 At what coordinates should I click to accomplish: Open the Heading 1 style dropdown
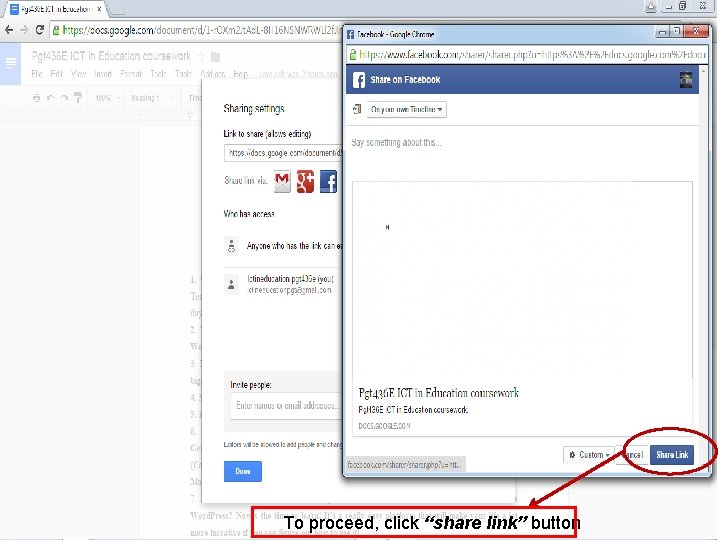point(152,98)
